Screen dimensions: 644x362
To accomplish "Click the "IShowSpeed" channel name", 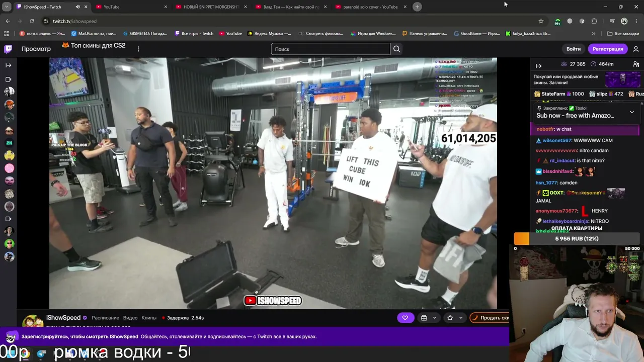I will (63, 318).
